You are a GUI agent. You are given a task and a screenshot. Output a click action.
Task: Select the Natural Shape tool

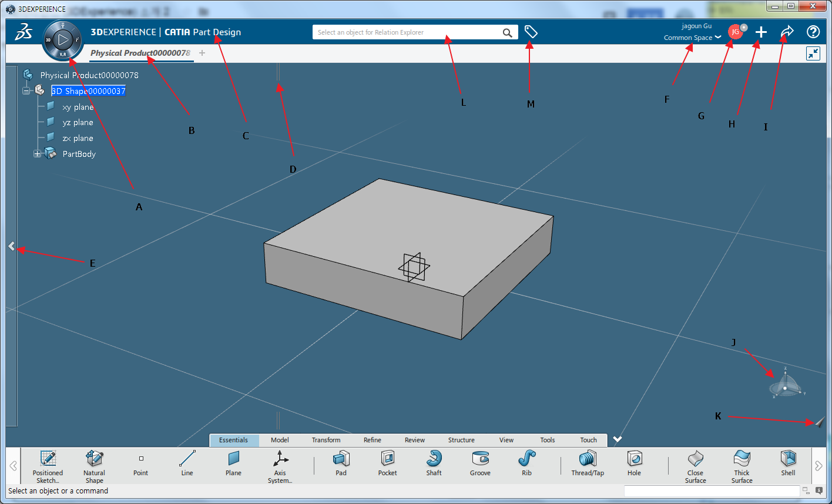[x=94, y=467]
